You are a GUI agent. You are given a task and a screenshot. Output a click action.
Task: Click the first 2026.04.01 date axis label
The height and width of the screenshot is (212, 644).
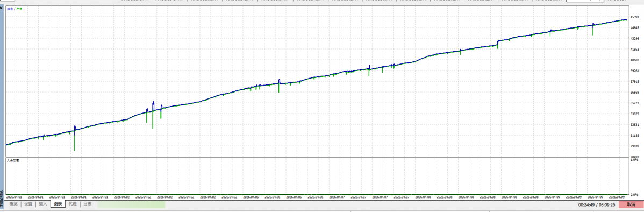[15, 197]
